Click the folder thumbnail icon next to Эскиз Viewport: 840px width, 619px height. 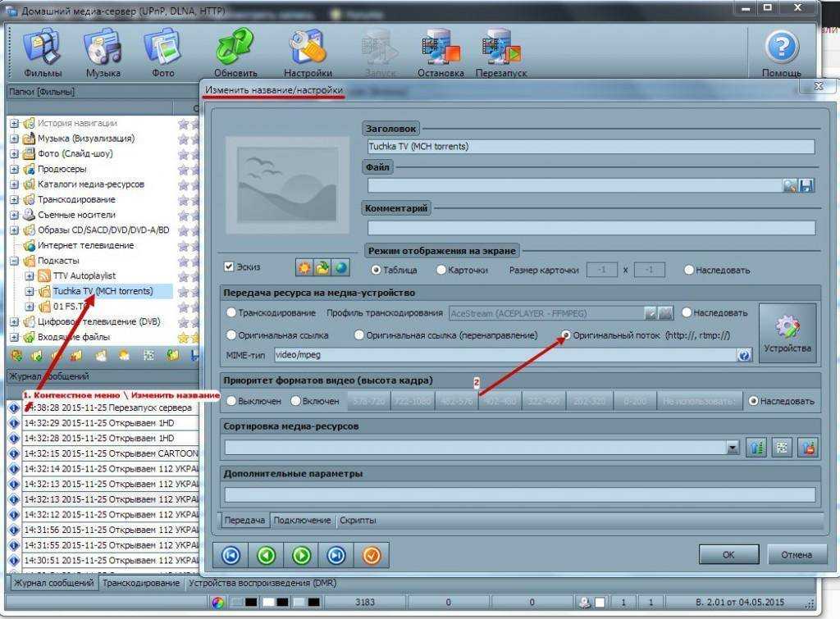[322, 268]
